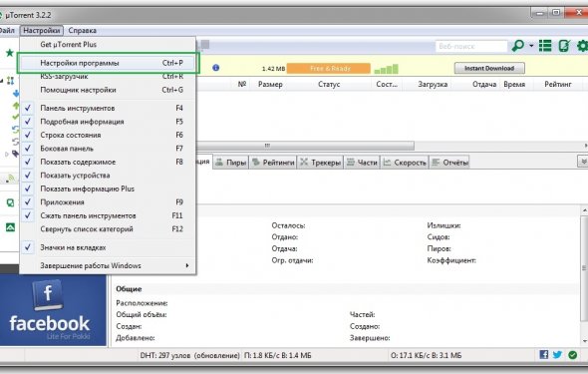Open the Справка menu
The image size is (588, 374).
tap(82, 30)
